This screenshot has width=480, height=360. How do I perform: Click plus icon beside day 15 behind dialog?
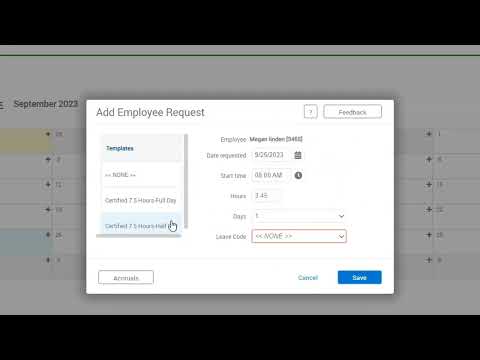coord(429,184)
